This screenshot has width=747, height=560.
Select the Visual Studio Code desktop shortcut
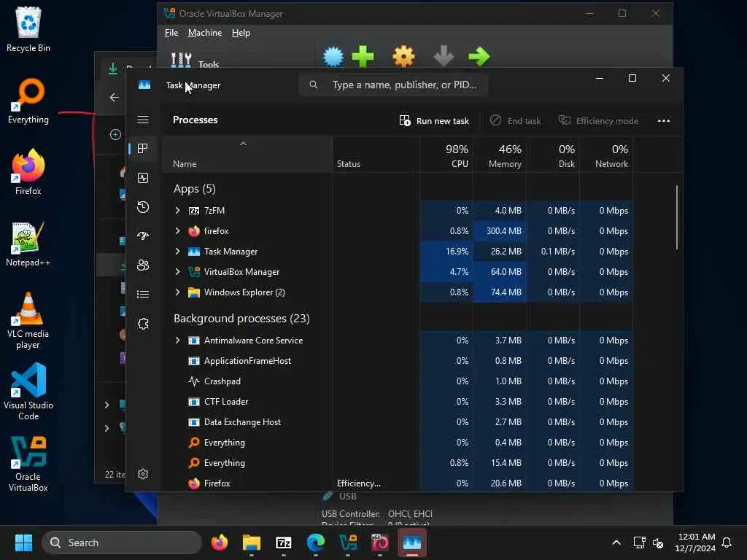[x=28, y=392]
